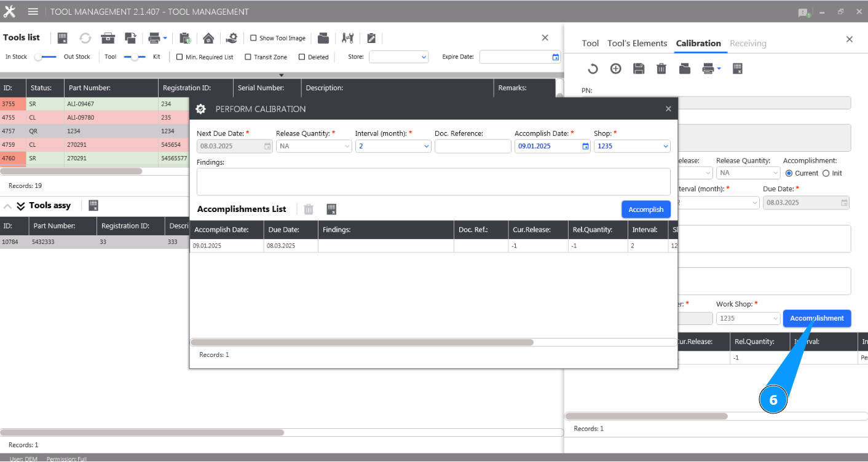
Task: Check the Min. Required List checkbox
Action: point(180,57)
